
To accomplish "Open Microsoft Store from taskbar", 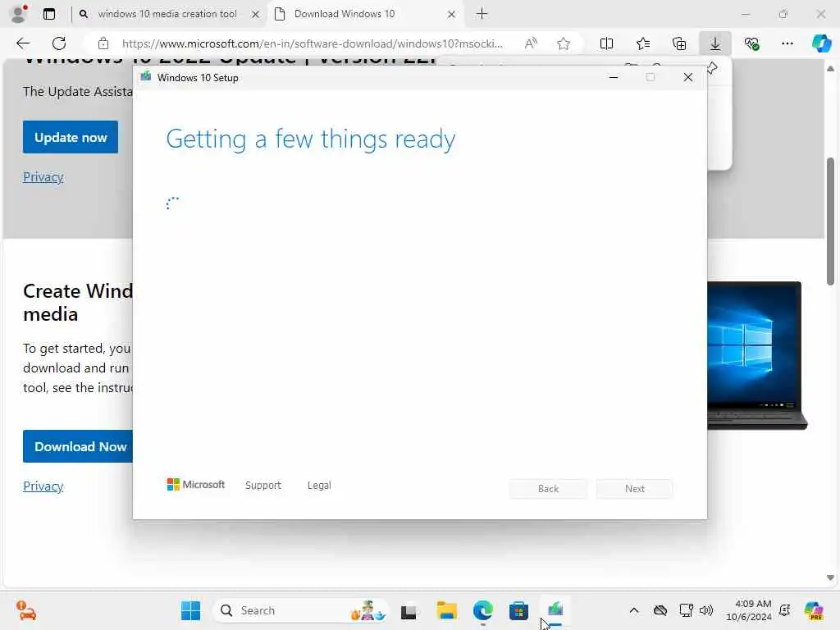I will point(518,610).
